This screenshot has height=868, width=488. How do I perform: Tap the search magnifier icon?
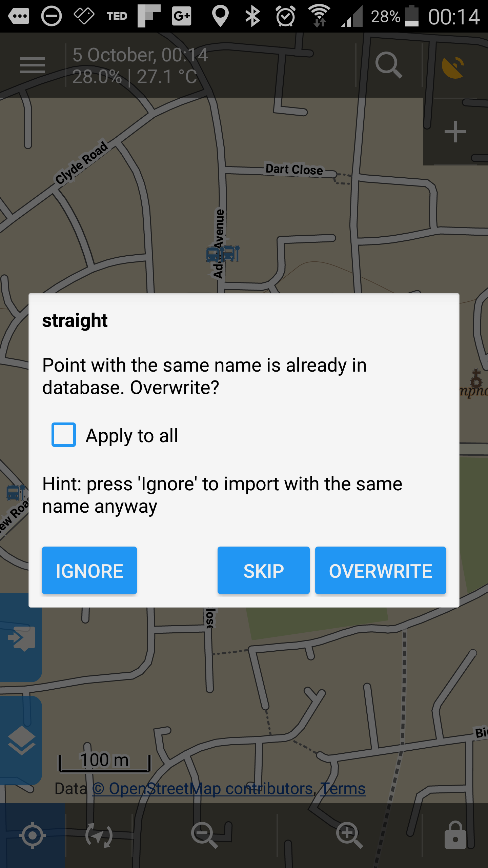[x=388, y=65]
